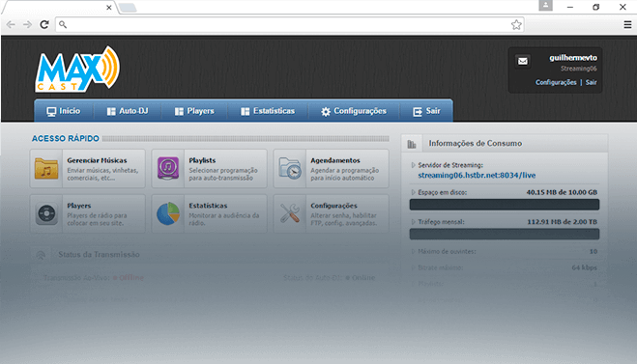Click the Offline transmission status
637x364 pixels.
129,278
